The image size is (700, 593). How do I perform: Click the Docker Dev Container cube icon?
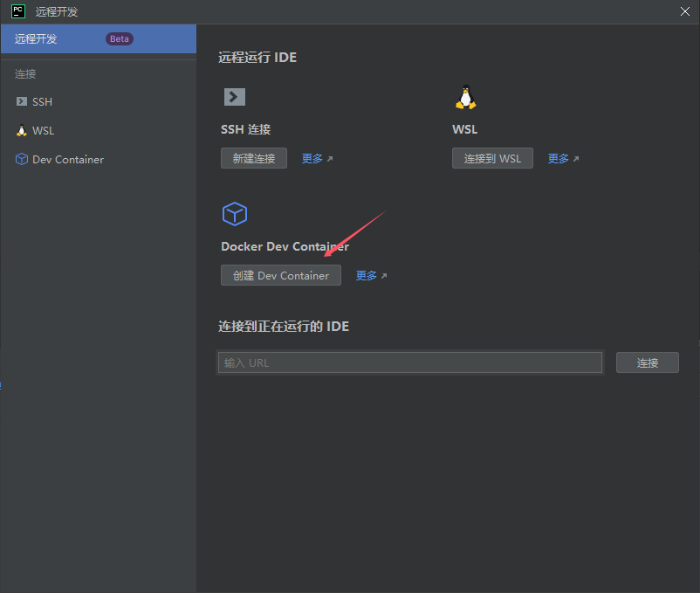235,213
